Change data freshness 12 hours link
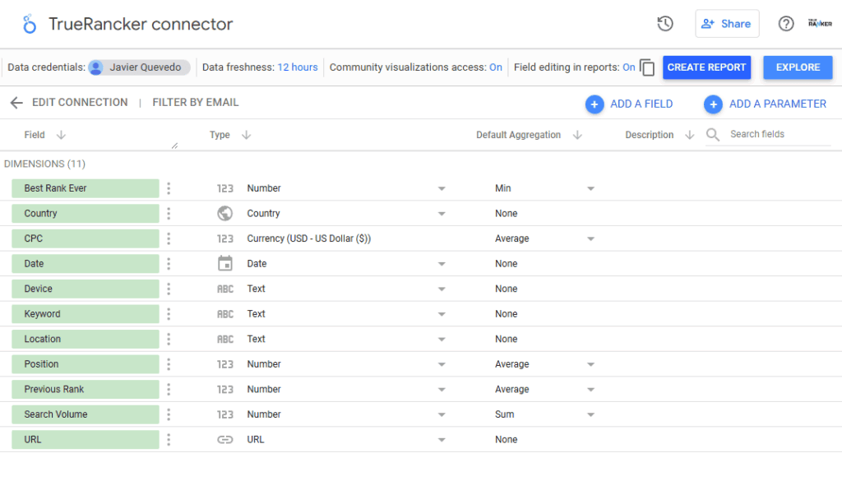The height and width of the screenshot is (504, 842). [298, 67]
